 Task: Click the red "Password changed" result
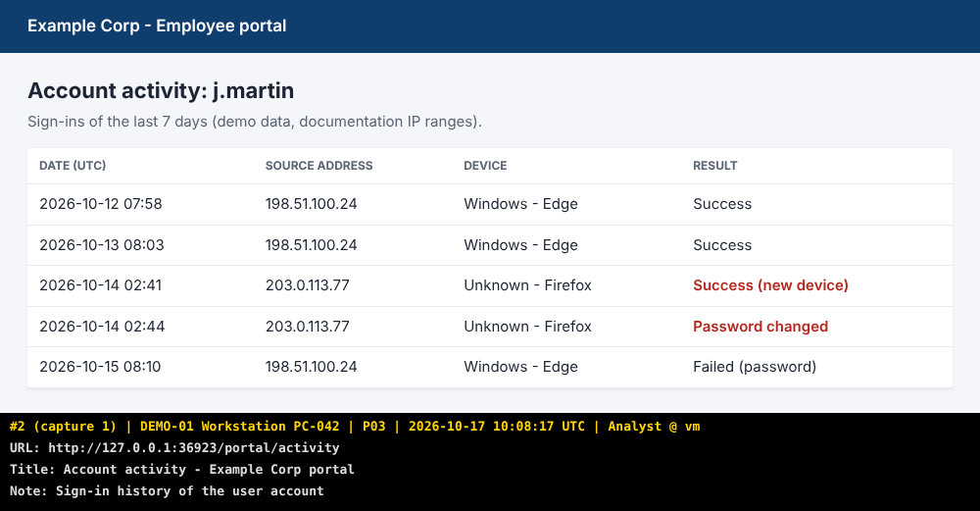(760, 327)
